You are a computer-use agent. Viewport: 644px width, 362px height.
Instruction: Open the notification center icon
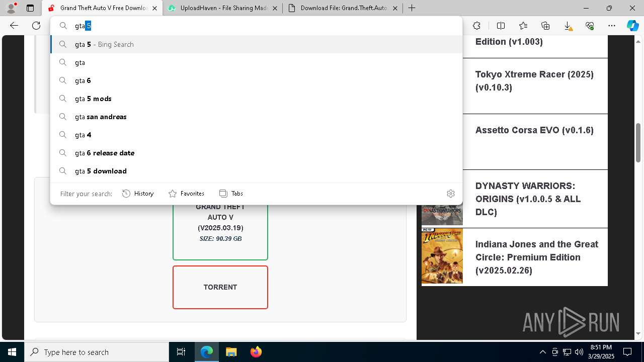627,352
